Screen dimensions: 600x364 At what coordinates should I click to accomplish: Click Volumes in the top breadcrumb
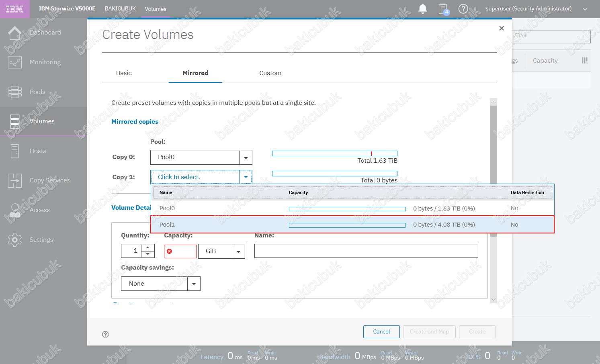[156, 9]
